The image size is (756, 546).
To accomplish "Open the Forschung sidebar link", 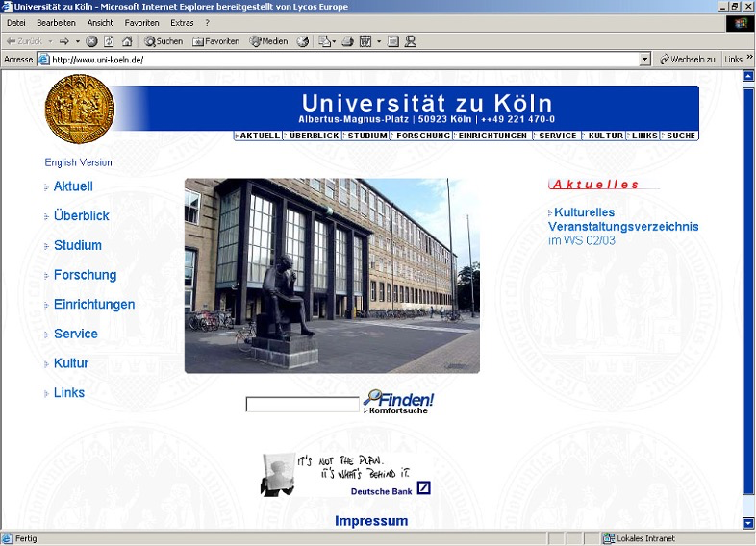I will click(85, 275).
